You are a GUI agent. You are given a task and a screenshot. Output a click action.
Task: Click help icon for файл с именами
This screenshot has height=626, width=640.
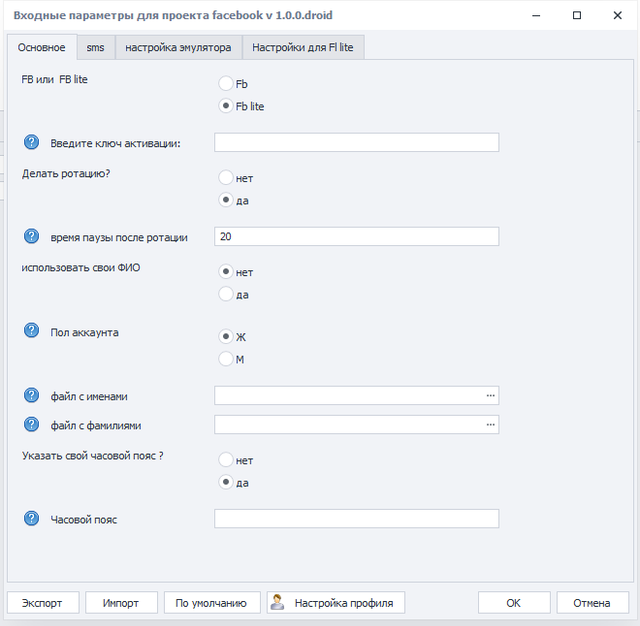click(31, 395)
